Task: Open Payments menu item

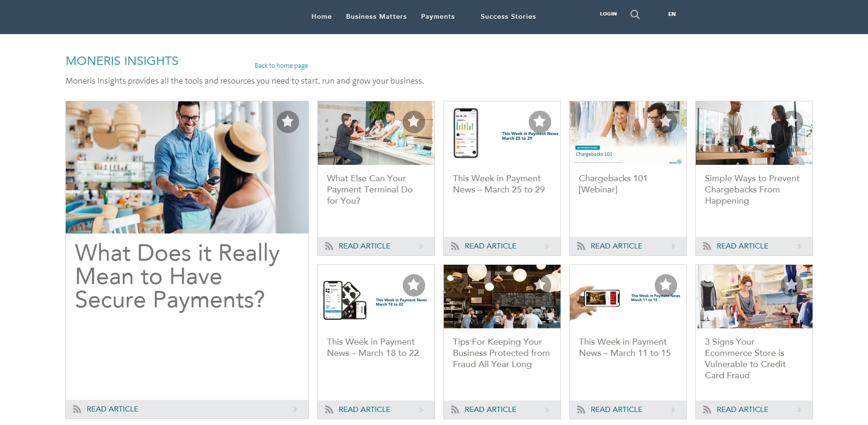Action: 438,16
